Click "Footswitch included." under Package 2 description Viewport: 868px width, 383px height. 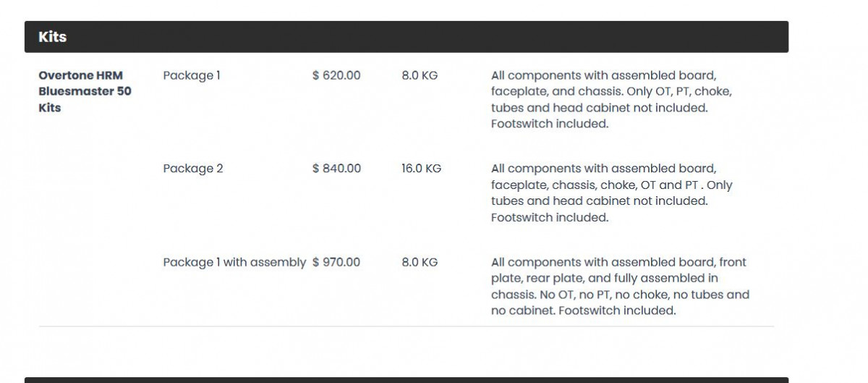click(550, 217)
